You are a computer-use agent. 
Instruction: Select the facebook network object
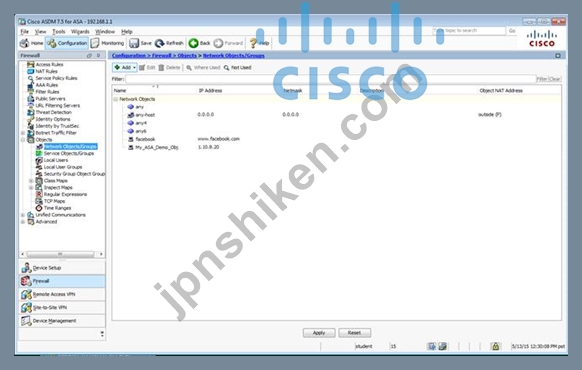pyautogui.click(x=337, y=139)
